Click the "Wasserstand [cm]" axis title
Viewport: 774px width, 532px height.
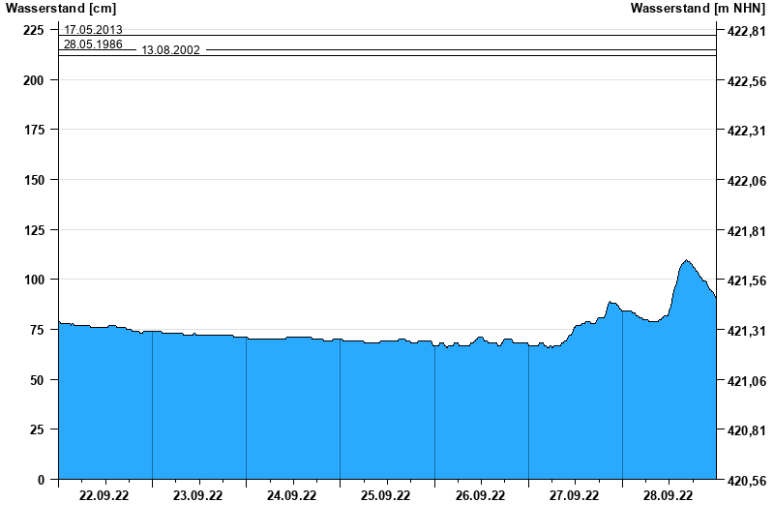pos(60,9)
